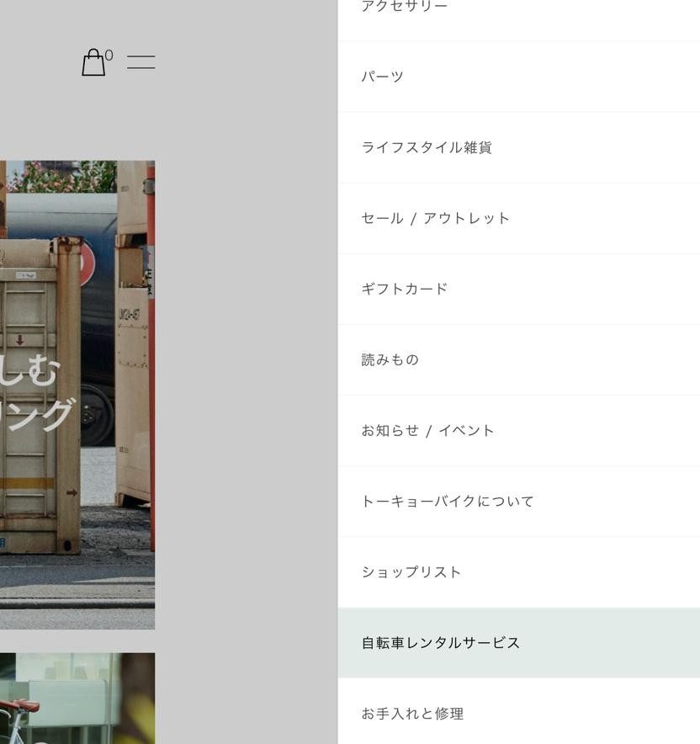Open 読みもの section
The image size is (700, 744).
[x=390, y=359]
